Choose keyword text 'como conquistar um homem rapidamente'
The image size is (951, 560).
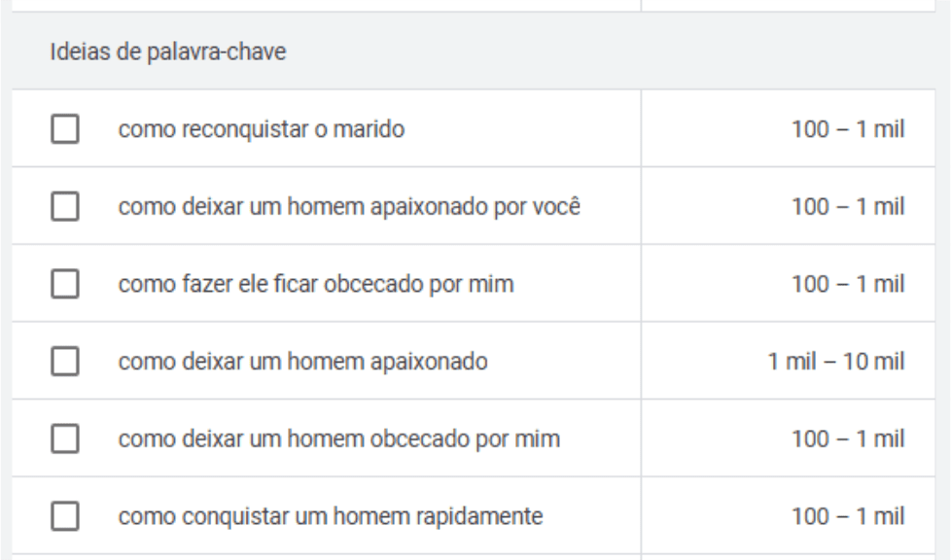click(x=331, y=517)
